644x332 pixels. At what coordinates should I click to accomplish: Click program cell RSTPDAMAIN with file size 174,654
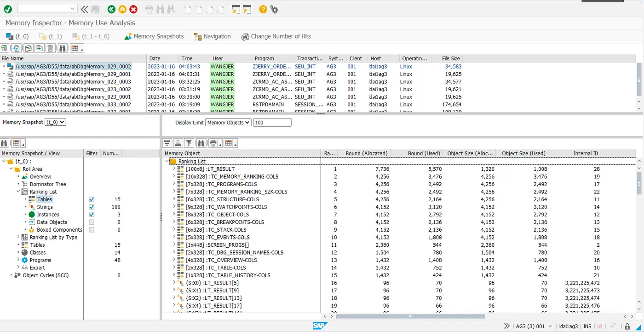[272, 105]
